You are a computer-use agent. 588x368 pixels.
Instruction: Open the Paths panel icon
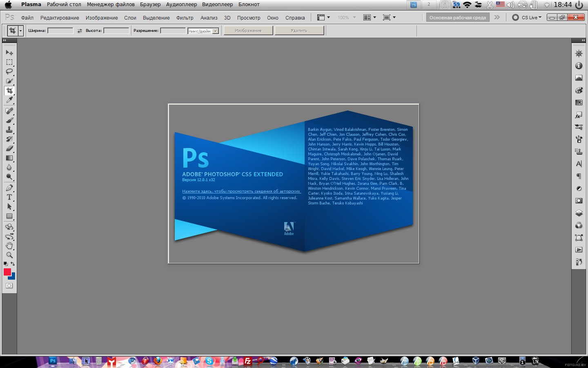(579, 238)
